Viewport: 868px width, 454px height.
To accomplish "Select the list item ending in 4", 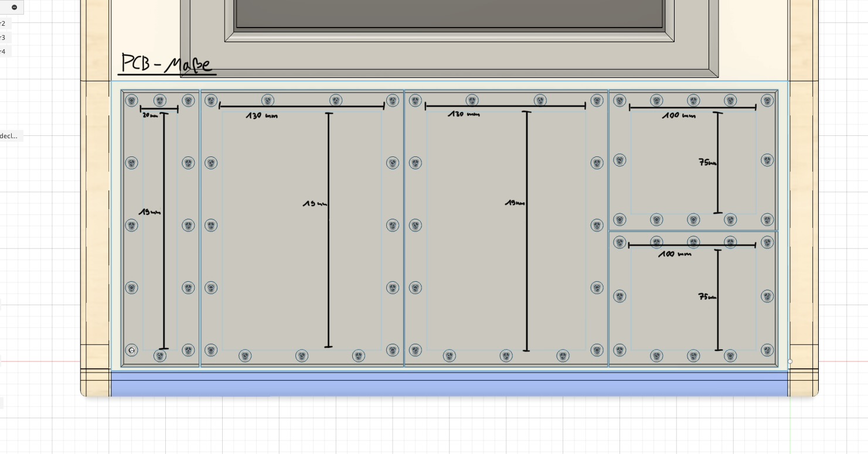I will [x=3, y=52].
